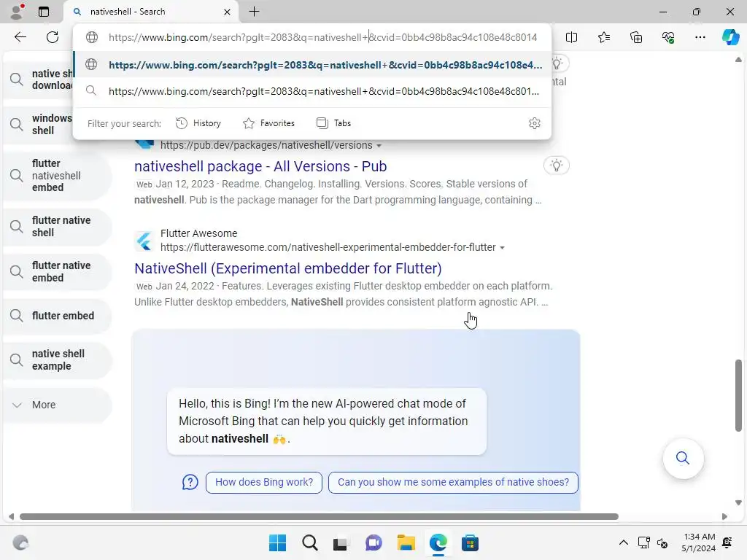Open address bar suggestion settings gear
This screenshot has height=560, width=747.
click(x=535, y=123)
